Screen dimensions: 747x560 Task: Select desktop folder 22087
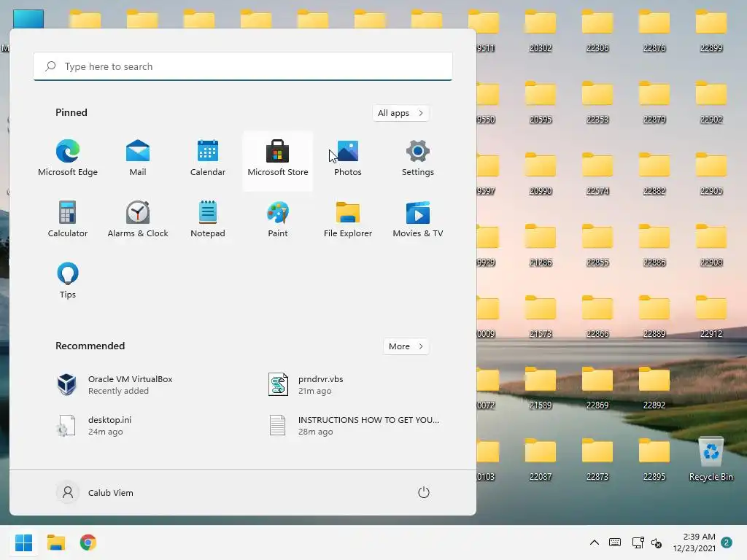click(x=541, y=459)
